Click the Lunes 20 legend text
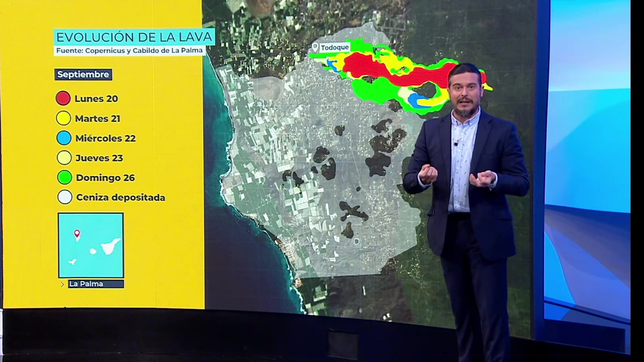Viewport: 644px width, 362px height. (x=96, y=99)
